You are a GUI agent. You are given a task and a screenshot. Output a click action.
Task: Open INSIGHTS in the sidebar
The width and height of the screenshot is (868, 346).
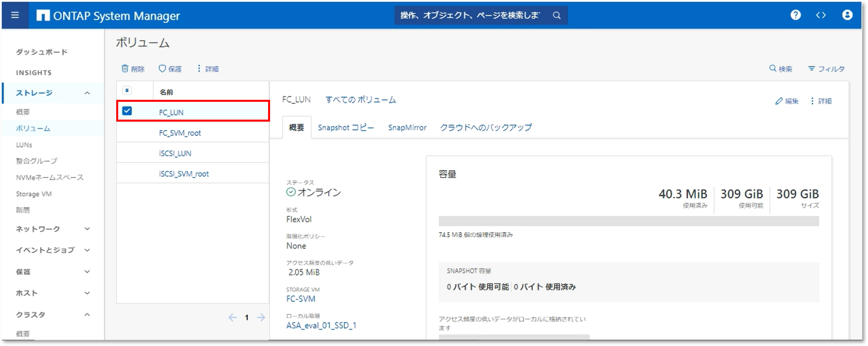point(34,73)
